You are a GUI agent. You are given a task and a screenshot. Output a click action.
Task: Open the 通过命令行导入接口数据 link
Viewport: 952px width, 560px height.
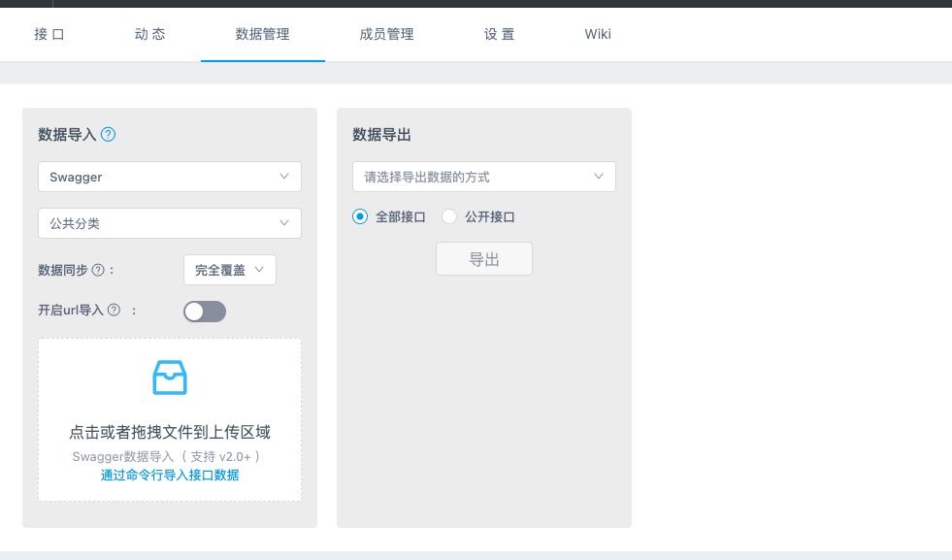pos(170,475)
